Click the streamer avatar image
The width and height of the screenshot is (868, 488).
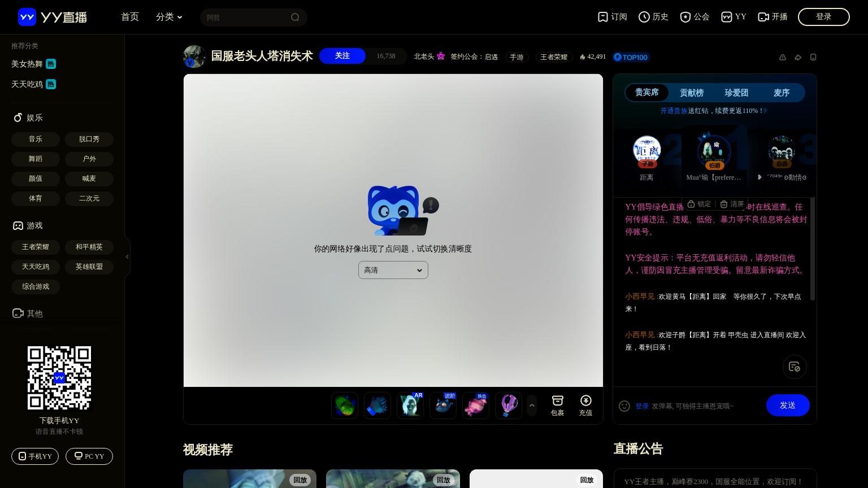[194, 56]
